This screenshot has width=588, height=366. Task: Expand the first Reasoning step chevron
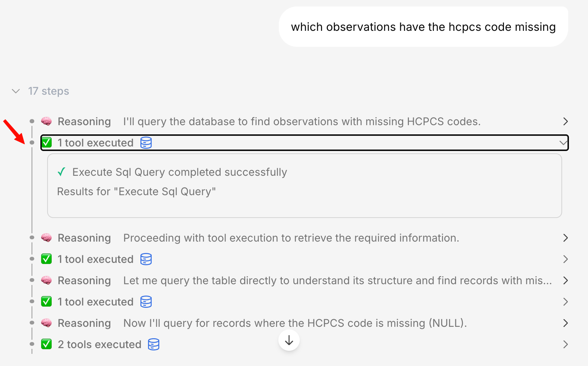click(566, 121)
